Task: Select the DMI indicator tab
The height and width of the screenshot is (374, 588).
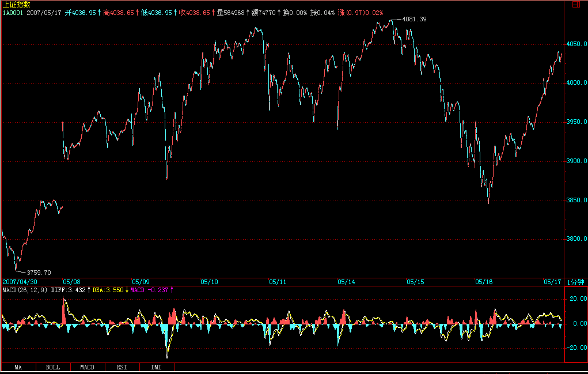Action: coord(157,367)
